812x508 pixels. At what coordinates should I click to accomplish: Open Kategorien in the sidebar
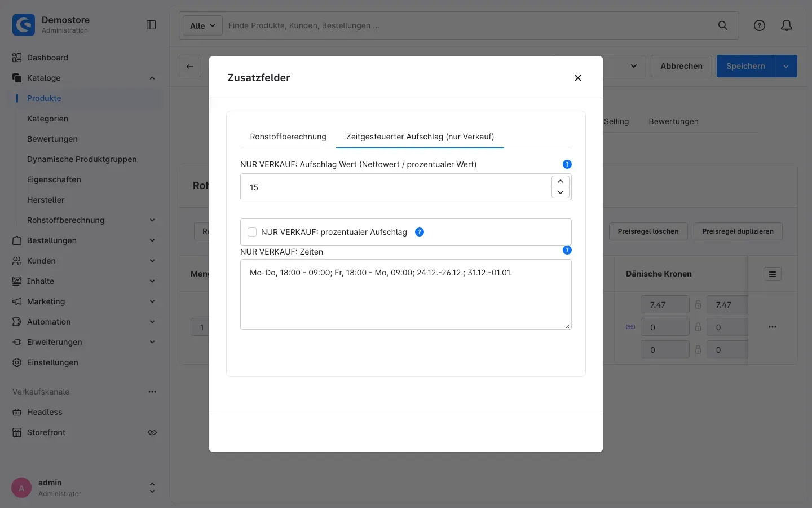coord(47,119)
